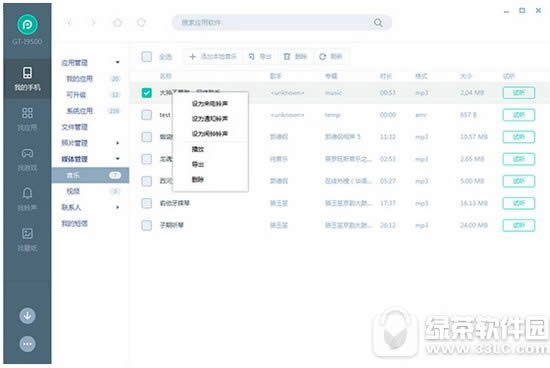Image resolution: width=550 pixels, height=368 pixels.
Task: Click Export (导出) in the toolbar
Action: click(260, 56)
